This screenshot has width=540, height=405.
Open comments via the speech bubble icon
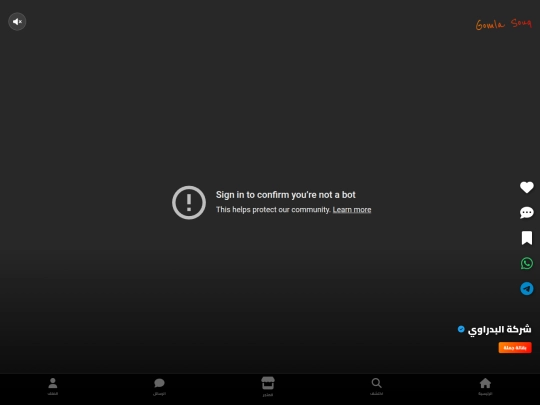(527, 212)
